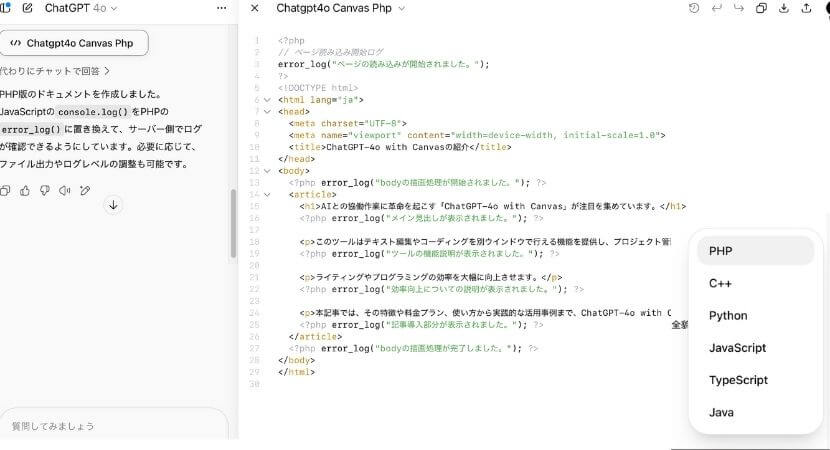Image resolution: width=830 pixels, height=450 pixels.
Task: Collapse the body tag fold arrow
Action: pos(267,171)
